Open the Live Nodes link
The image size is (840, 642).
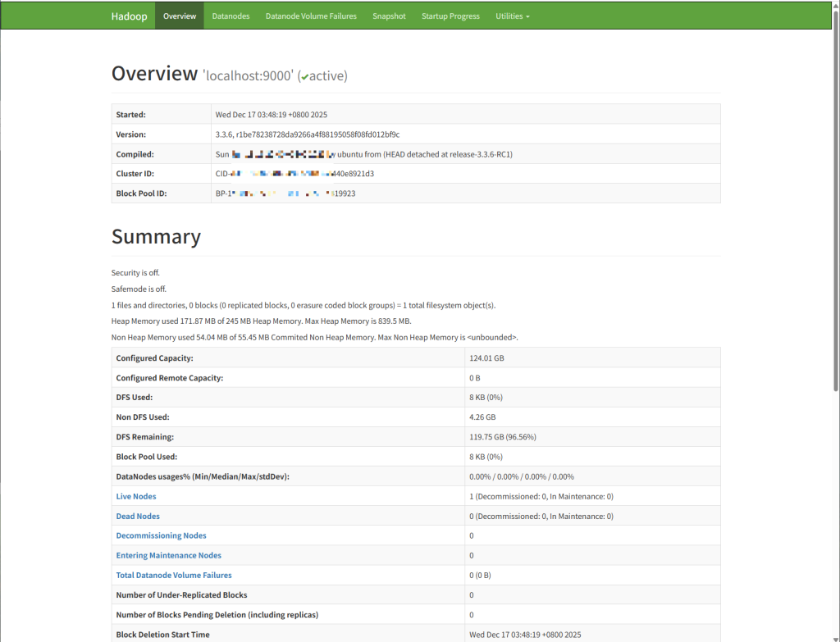[135, 496]
